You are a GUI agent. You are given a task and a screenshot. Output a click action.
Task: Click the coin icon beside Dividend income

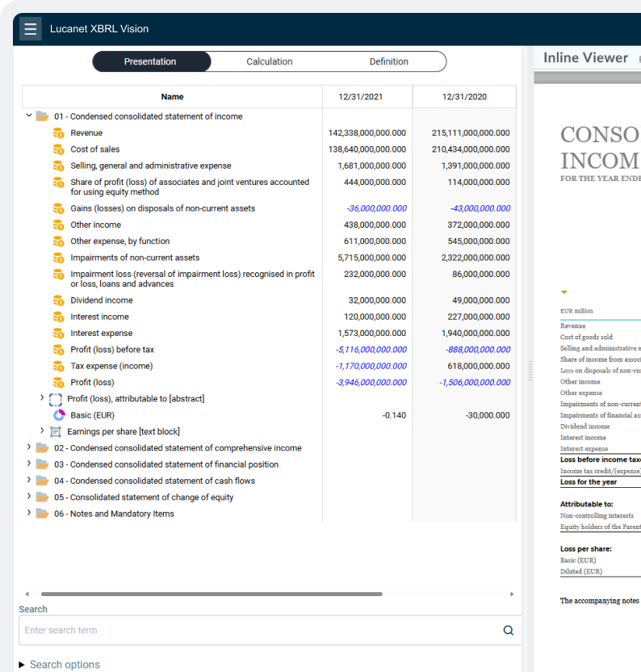pyautogui.click(x=58, y=300)
